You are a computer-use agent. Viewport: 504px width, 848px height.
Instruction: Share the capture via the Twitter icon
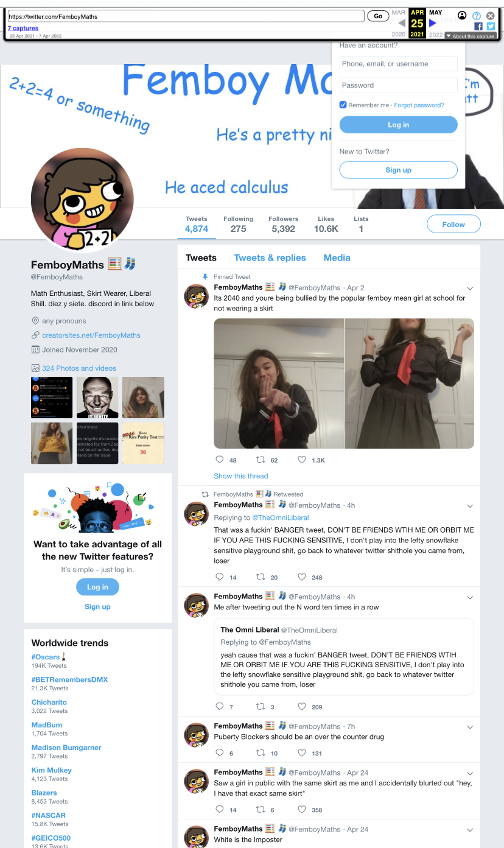pos(491,26)
